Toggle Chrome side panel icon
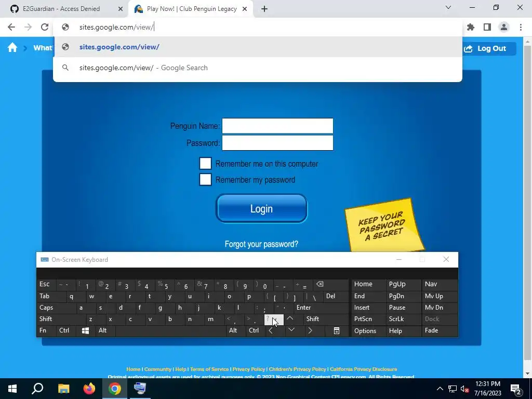Screen dimensions: 532x399 pyautogui.click(x=487, y=27)
